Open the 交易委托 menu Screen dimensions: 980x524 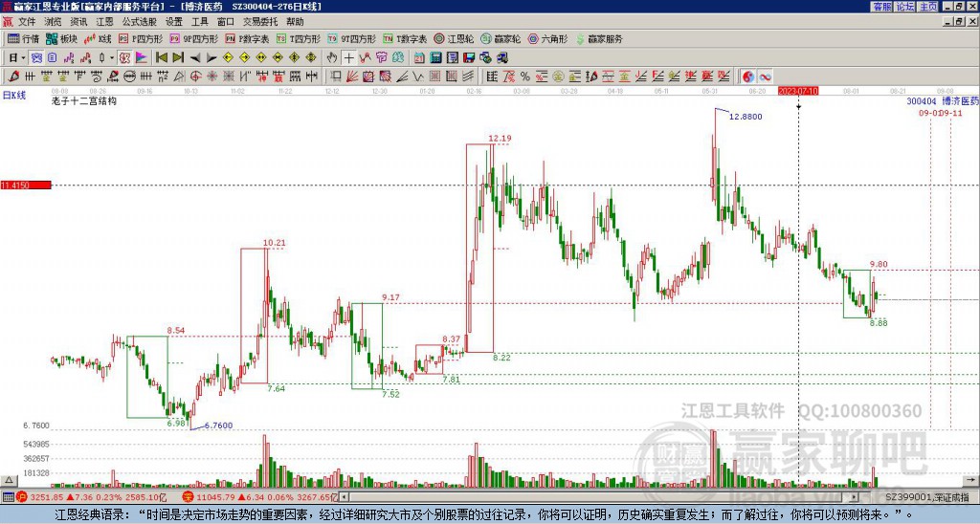pyautogui.click(x=260, y=22)
